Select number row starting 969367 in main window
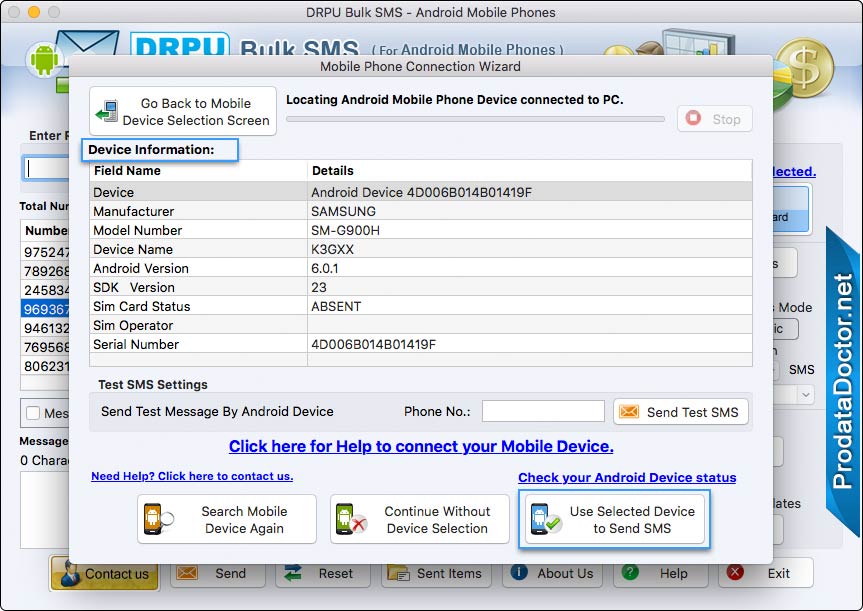 46,309
